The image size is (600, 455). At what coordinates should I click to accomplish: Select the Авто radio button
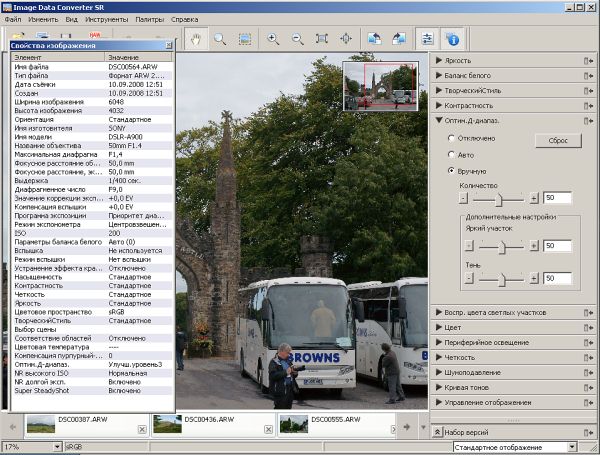pyautogui.click(x=451, y=155)
